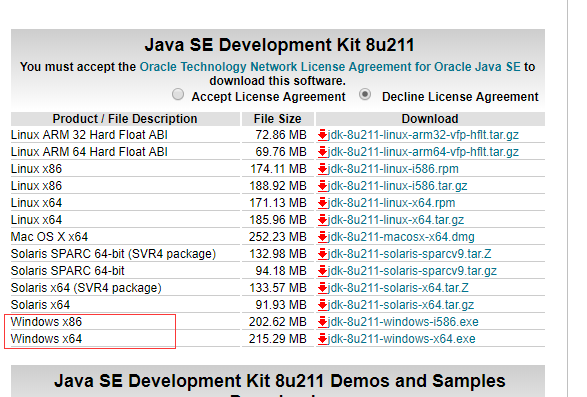Viewport: 587px width, 397px height.
Task: Click the 171.13 MB file size
Action: coord(278,203)
